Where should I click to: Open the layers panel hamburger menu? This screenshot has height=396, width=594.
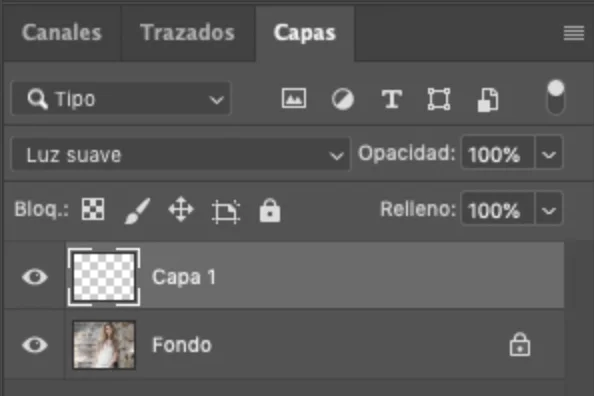(574, 33)
